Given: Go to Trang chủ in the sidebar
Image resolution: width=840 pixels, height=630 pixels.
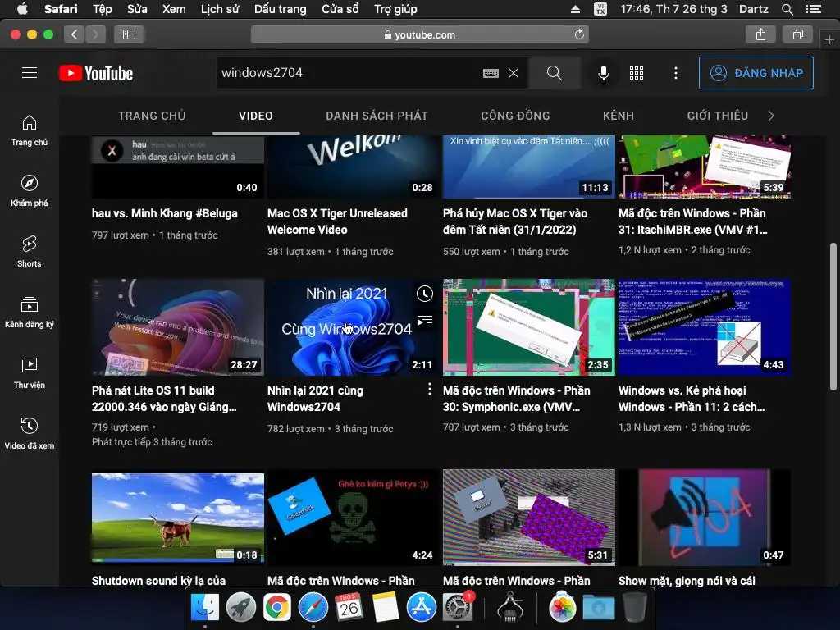Looking at the screenshot, I should [x=30, y=130].
